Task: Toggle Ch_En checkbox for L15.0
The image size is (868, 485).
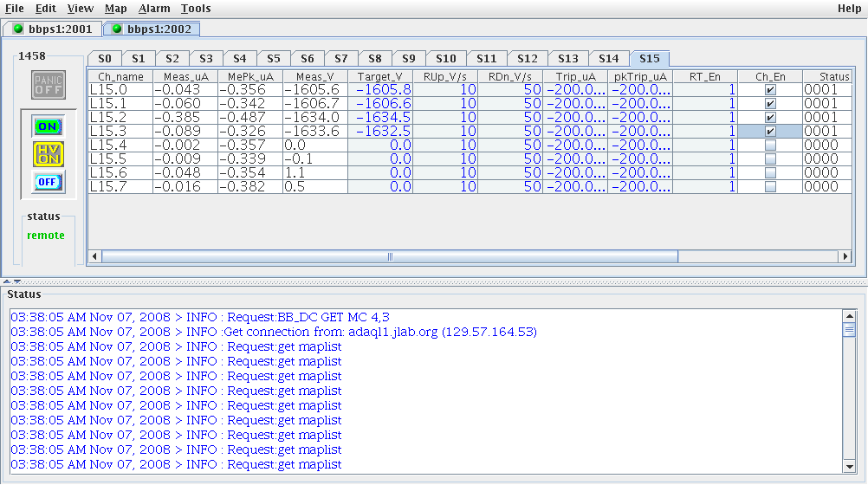Action: [770, 90]
